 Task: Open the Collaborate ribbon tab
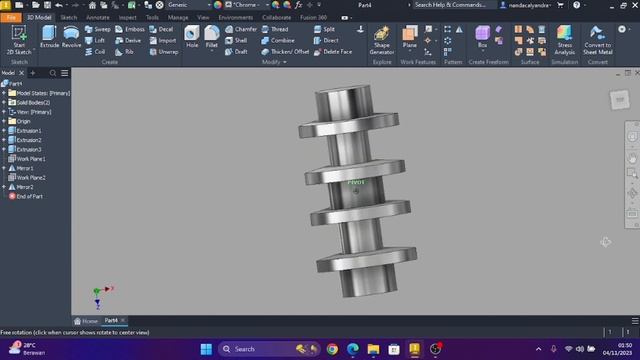point(276,18)
